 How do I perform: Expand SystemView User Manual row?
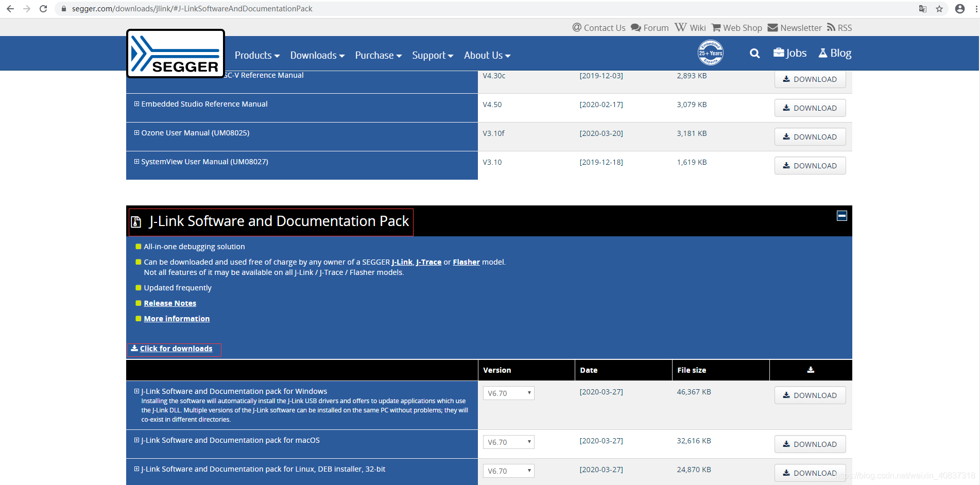click(x=136, y=162)
